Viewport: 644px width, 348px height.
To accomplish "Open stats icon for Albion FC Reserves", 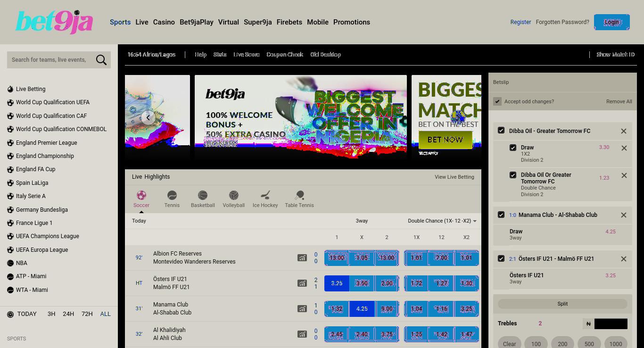I will (302, 258).
